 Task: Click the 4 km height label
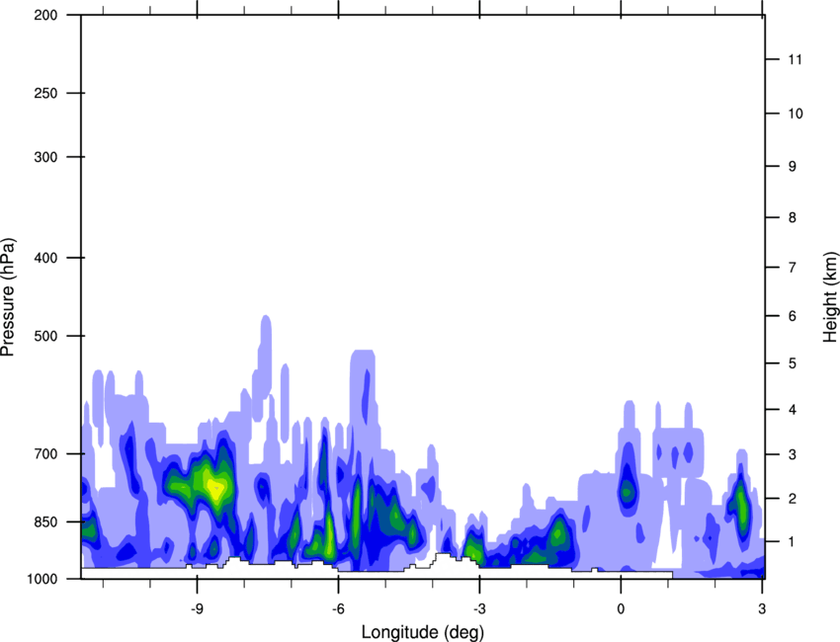pyautogui.click(x=793, y=410)
